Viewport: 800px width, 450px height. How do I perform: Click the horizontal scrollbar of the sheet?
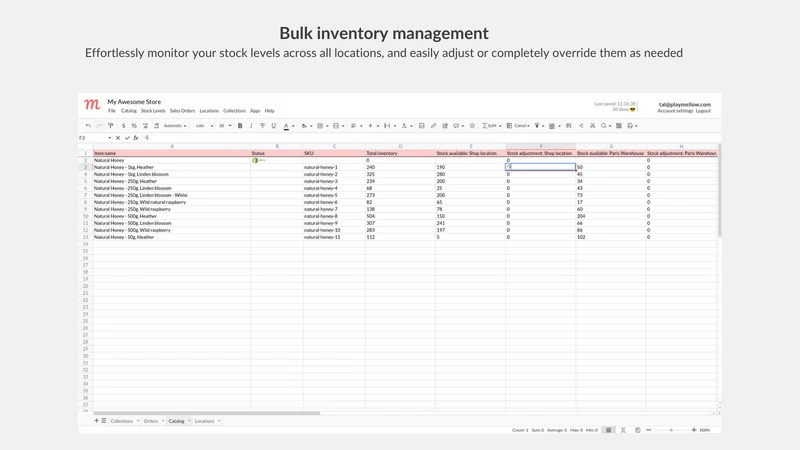207,413
